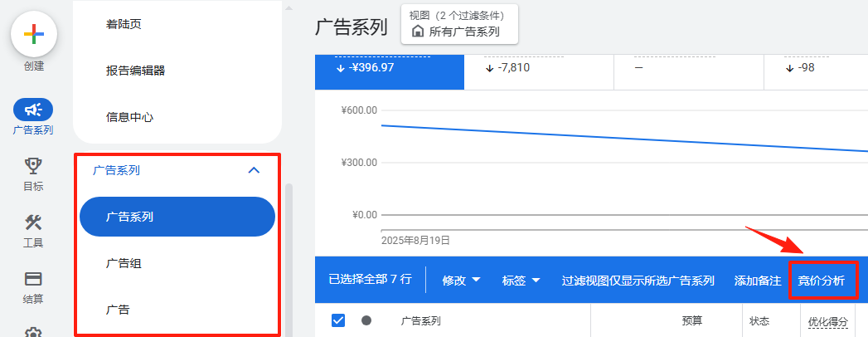Click the home icon in view selector
The height and width of the screenshot is (337, 868).
(x=418, y=31)
